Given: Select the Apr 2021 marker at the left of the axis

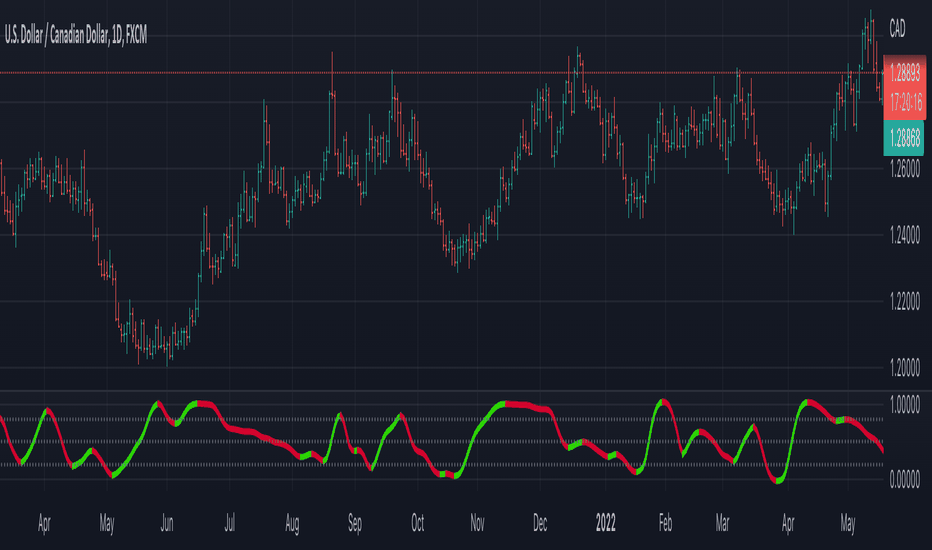Looking at the screenshot, I should [44, 523].
